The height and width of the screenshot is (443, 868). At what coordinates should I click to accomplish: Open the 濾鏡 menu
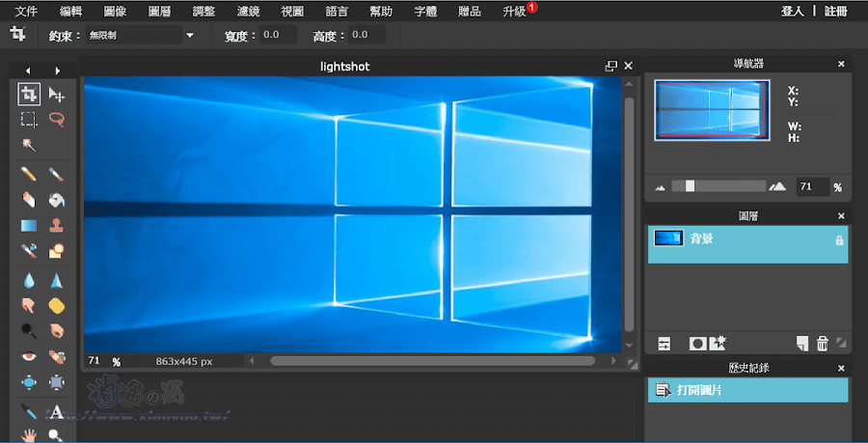pyautogui.click(x=248, y=11)
